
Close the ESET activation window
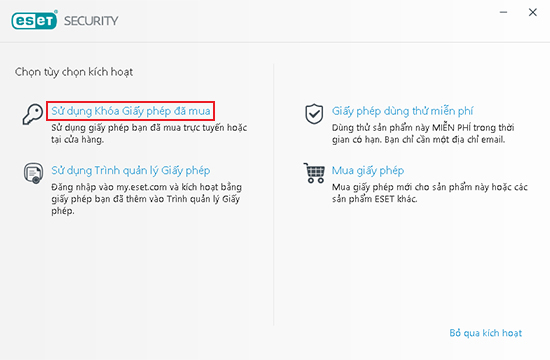[x=532, y=12]
